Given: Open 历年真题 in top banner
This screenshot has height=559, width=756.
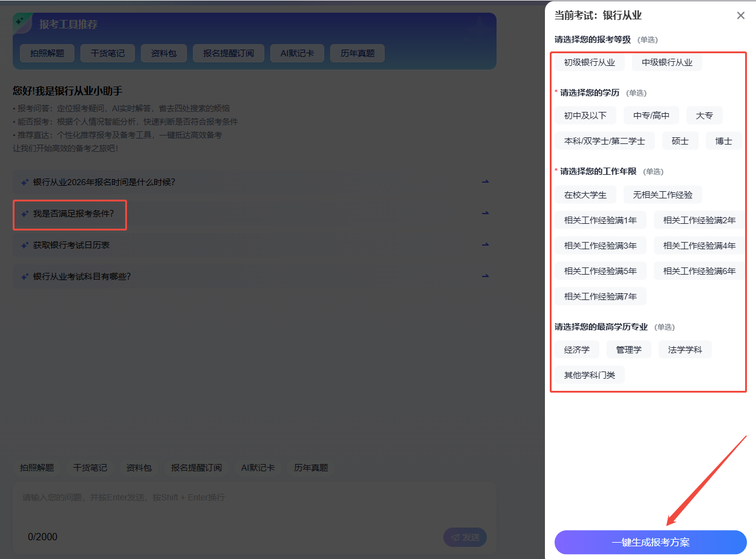Looking at the screenshot, I should [x=357, y=53].
